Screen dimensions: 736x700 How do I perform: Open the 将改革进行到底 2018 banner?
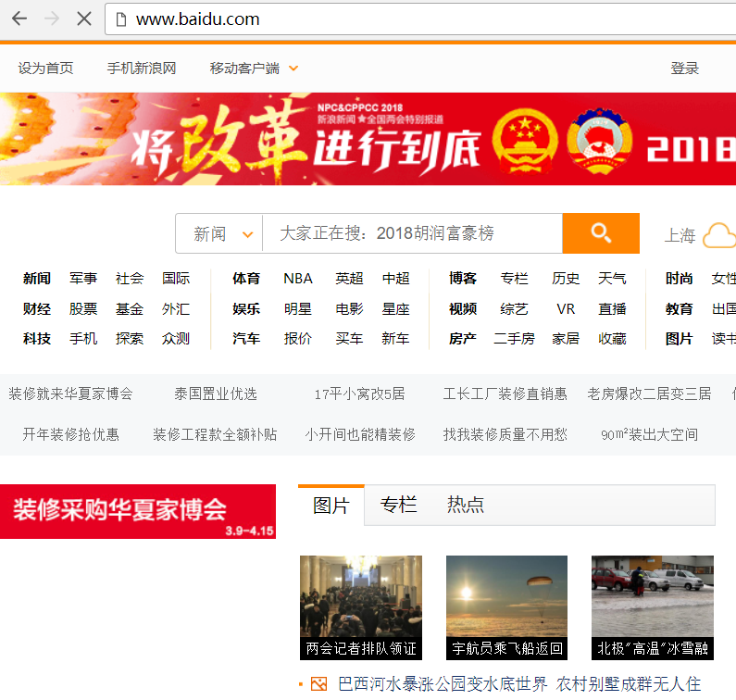coord(368,139)
